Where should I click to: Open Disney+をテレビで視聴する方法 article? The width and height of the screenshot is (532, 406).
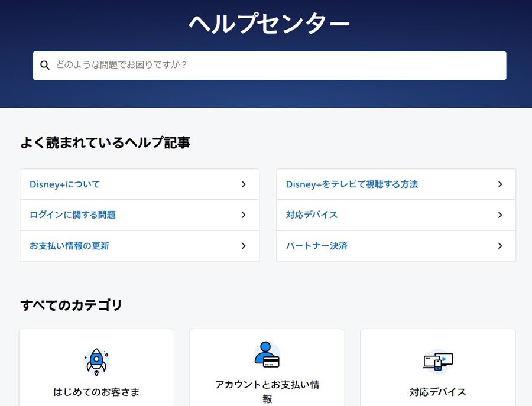tap(396, 184)
